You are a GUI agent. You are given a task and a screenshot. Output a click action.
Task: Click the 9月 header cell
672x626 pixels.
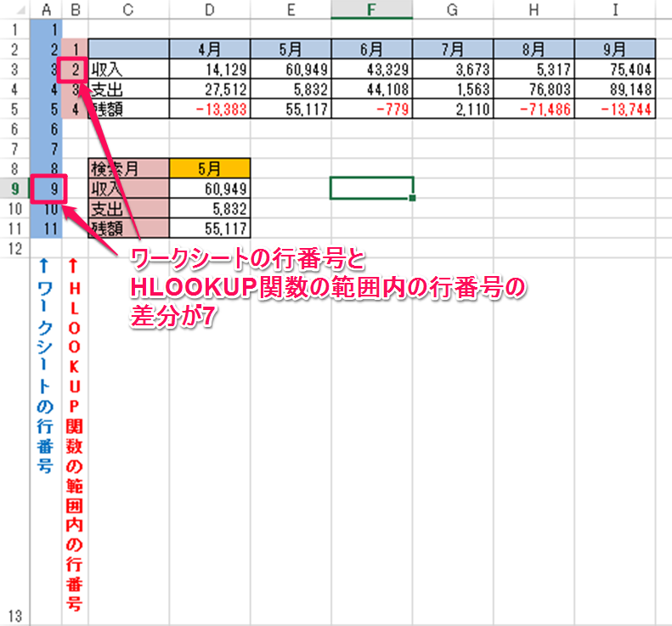[x=613, y=48]
